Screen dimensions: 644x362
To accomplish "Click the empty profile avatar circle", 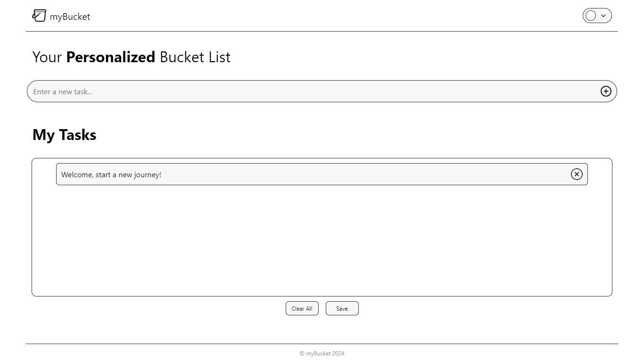I will (591, 16).
